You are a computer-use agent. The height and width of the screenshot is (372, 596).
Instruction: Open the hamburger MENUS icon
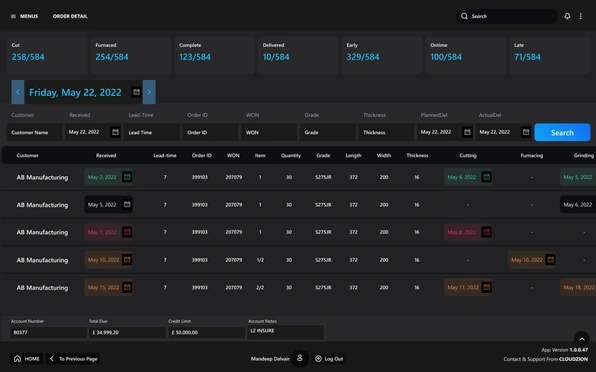[x=13, y=16]
